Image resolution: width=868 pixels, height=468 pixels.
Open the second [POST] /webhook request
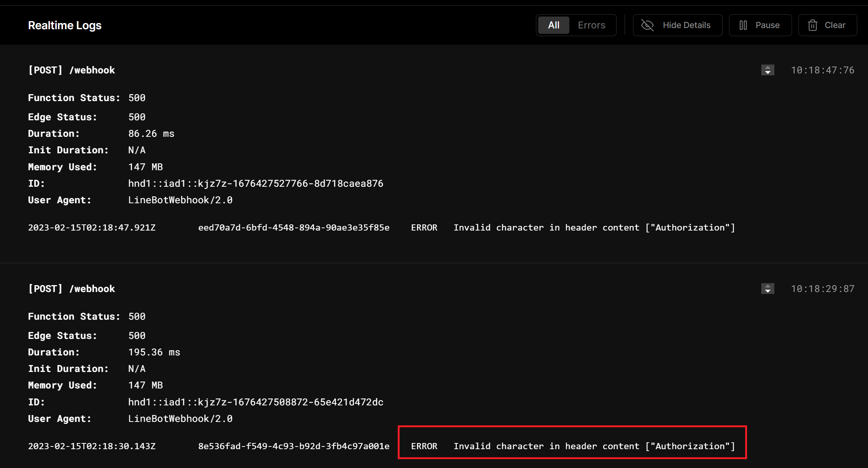71,289
